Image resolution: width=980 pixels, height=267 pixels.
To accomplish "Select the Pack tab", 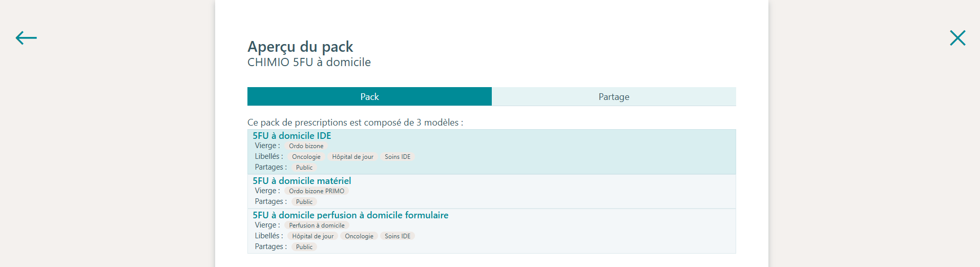I will pos(369,97).
